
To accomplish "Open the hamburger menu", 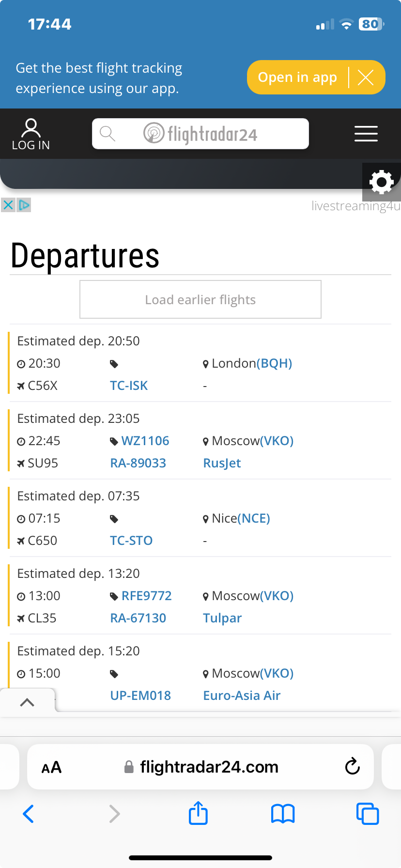I will pos(366,134).
